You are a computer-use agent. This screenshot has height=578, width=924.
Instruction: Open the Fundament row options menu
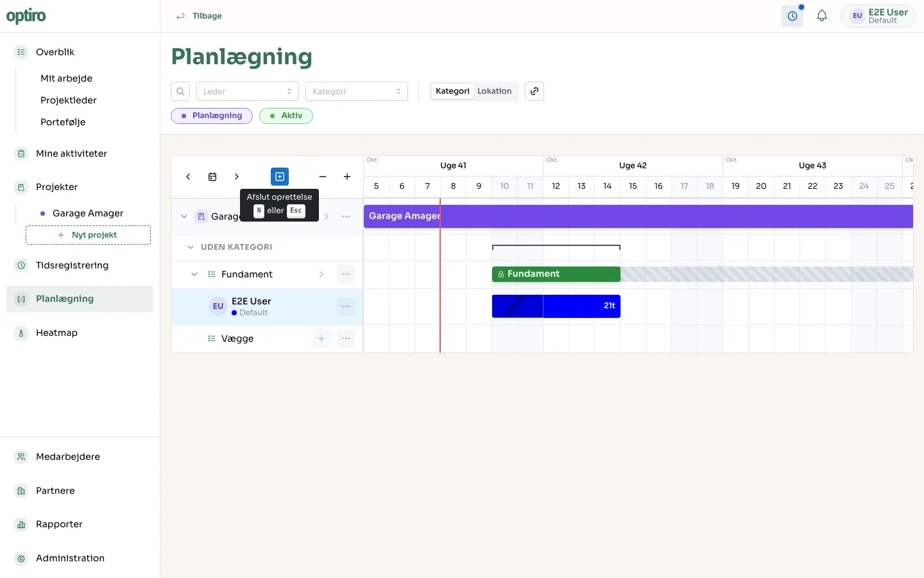346,274
